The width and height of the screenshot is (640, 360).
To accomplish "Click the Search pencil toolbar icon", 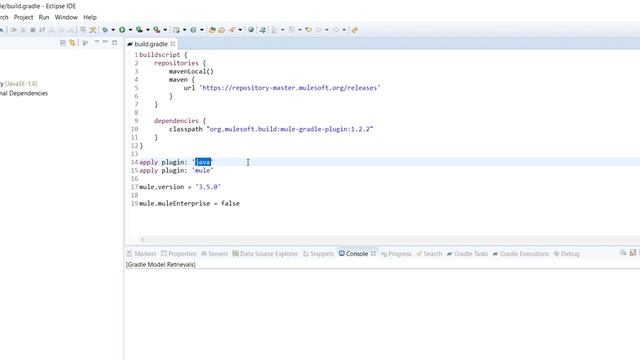I will click(232, 30).
